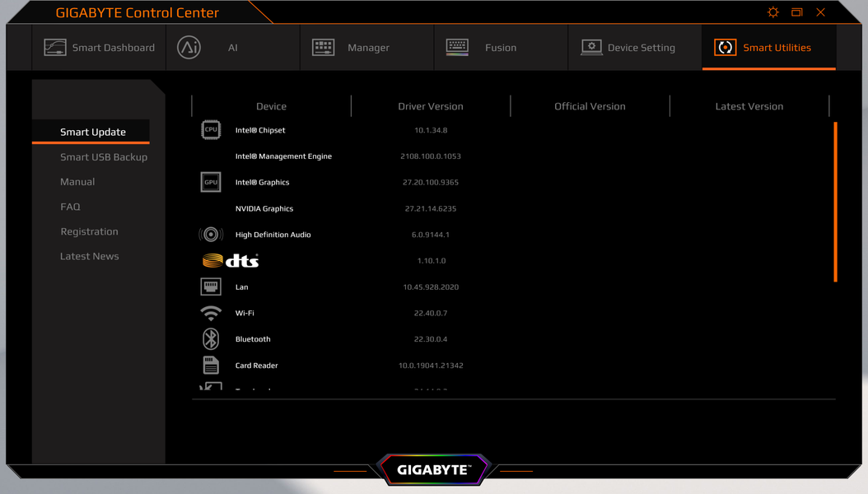Click Bluetooth version 22.30.0.4
Screen dimensions: 868x494
pos(431,339)
